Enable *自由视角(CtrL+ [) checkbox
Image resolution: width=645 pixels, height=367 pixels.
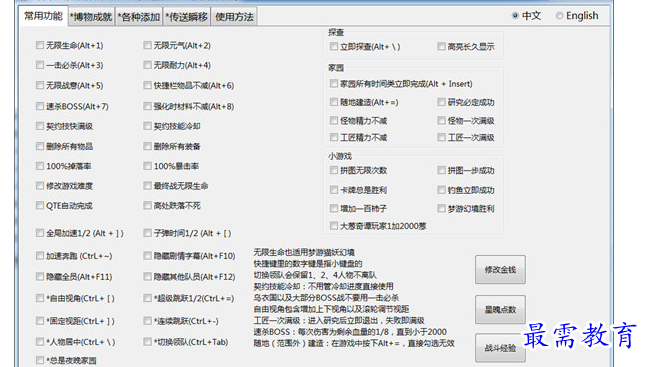coord(40,298)
